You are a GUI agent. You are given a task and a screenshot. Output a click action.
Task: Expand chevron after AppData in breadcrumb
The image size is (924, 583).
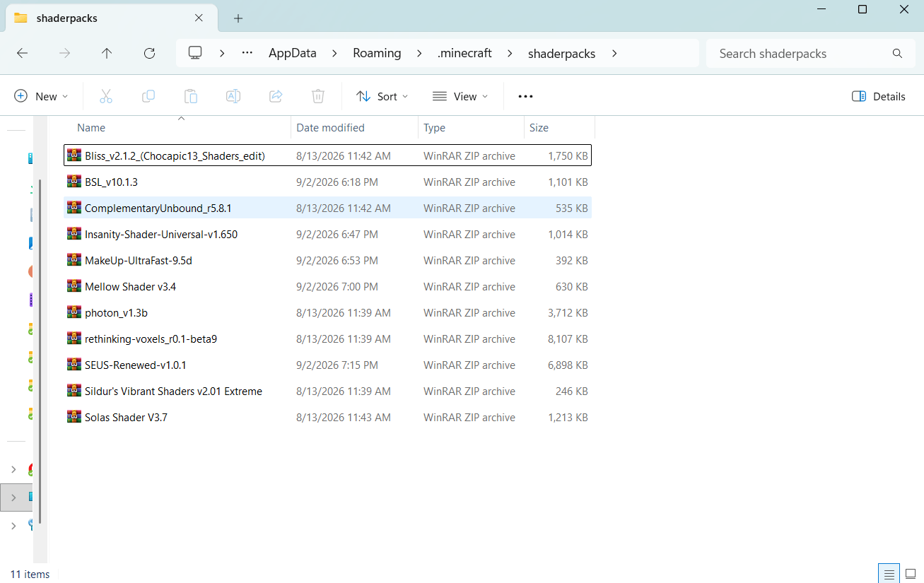pyautogui.click(x=335, y=53)
